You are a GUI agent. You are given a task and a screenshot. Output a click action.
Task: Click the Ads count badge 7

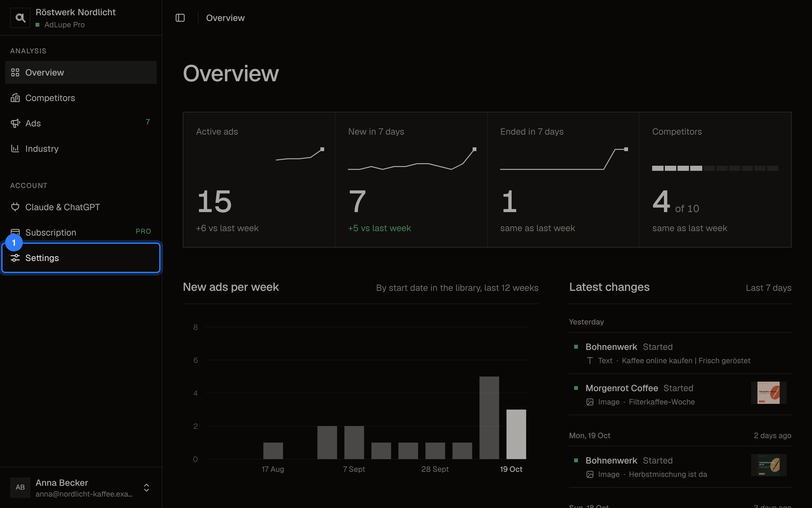pos(147,122)
